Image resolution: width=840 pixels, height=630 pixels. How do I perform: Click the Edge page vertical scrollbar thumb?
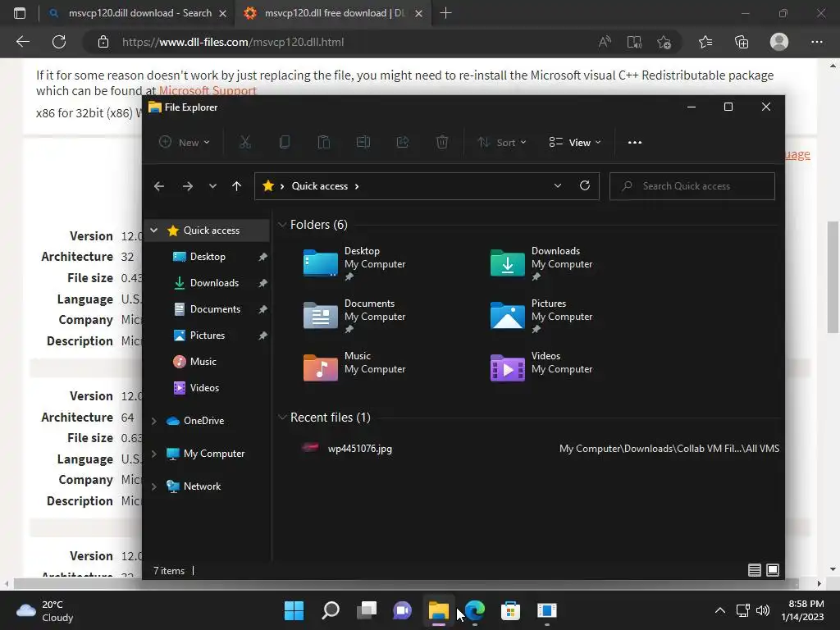(833, 277)
